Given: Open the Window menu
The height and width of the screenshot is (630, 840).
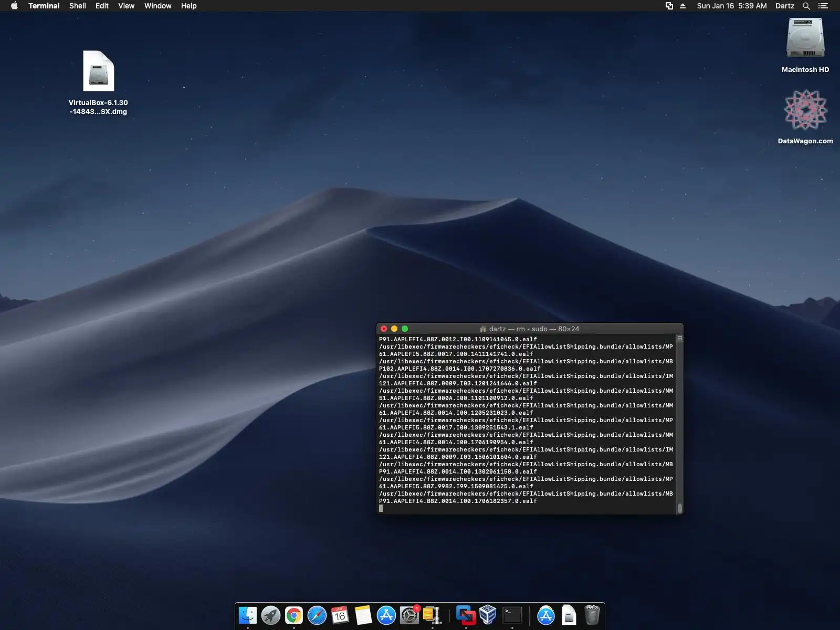Looking at the screenshot, I should (158, 6).
